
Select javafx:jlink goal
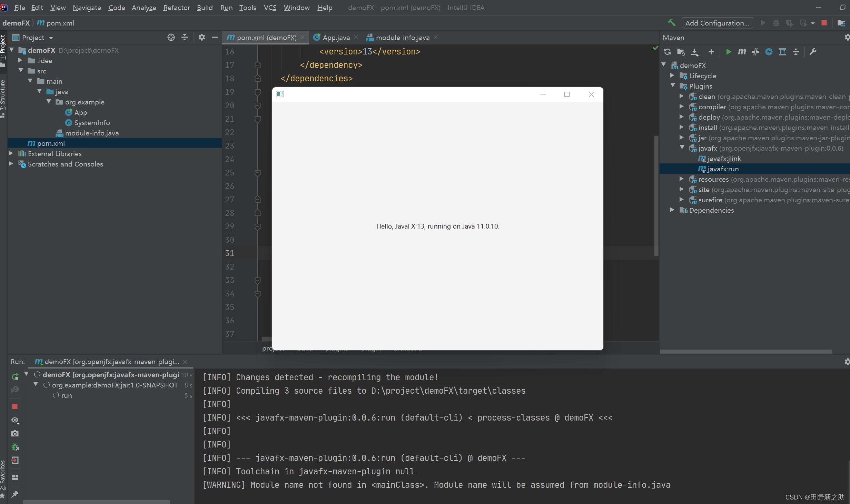[x=724, y=159]
